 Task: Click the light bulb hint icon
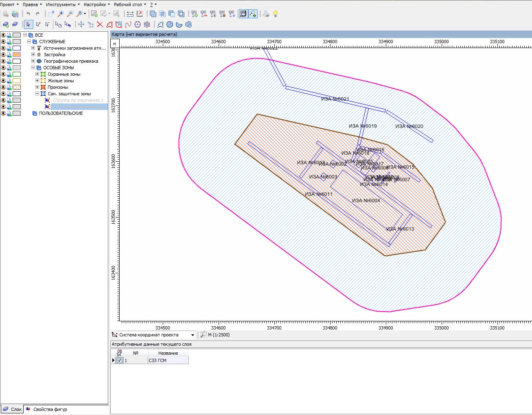[x=276, y=14]
